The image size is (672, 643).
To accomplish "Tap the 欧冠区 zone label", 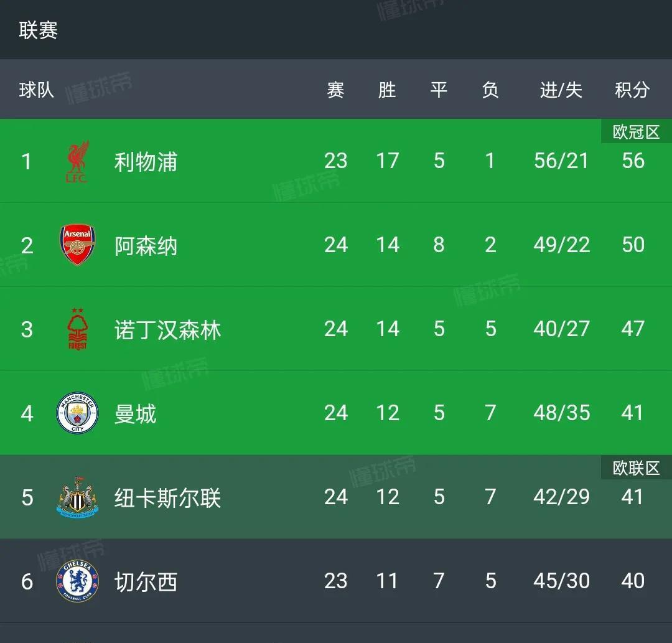I will pyautogui.click(x=637, y=131).
